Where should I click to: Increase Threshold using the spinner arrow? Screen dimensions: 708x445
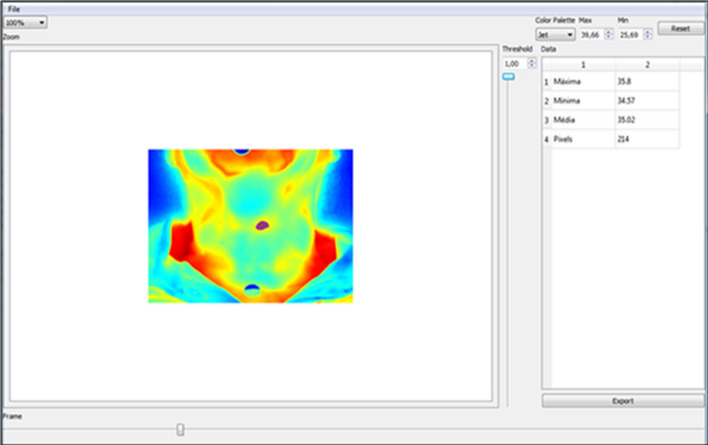tap(531, 60)
